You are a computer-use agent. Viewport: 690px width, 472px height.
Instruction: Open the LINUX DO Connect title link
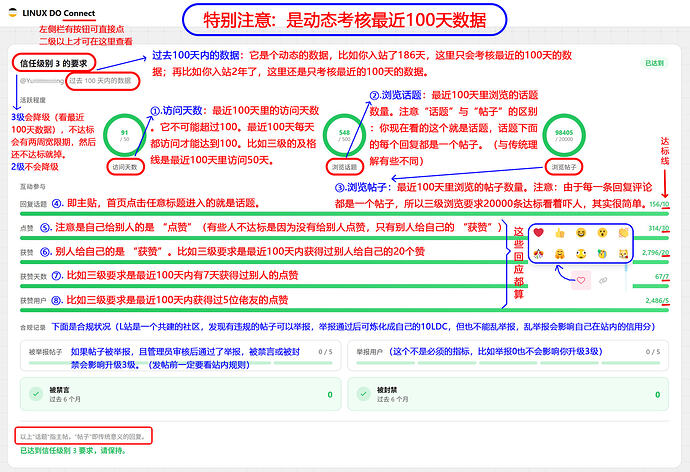[59, 13]
